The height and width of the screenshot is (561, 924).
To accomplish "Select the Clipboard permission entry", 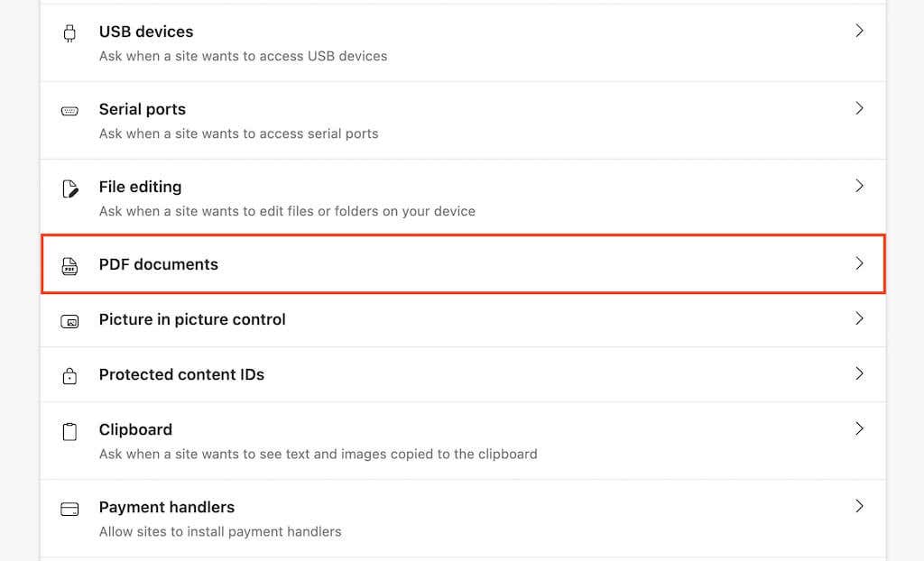I will click(135, 429).
